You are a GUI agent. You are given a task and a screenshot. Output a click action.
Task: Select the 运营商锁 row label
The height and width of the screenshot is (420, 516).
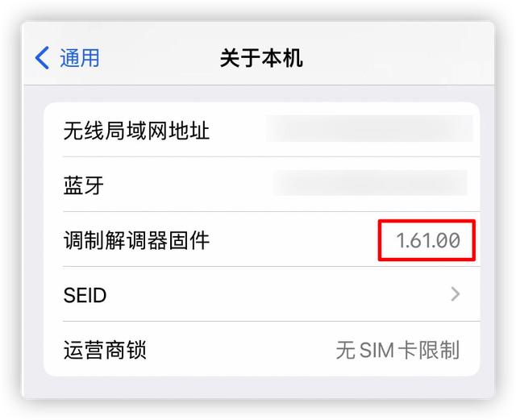tap(105, 350)
